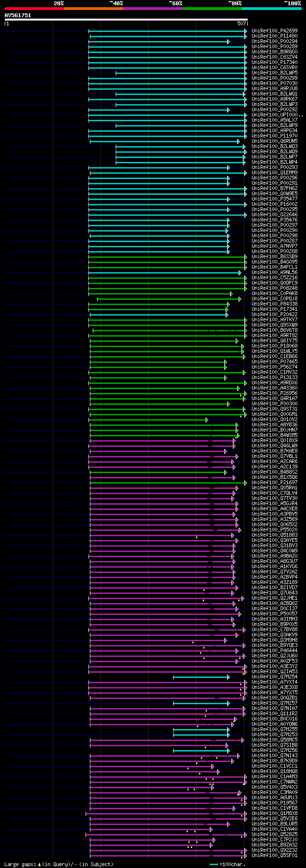Click the orange ~40% identity legend segment
The width and height of the screenshot is (306, 868).
pyautogui.click(x=93, y=9)
